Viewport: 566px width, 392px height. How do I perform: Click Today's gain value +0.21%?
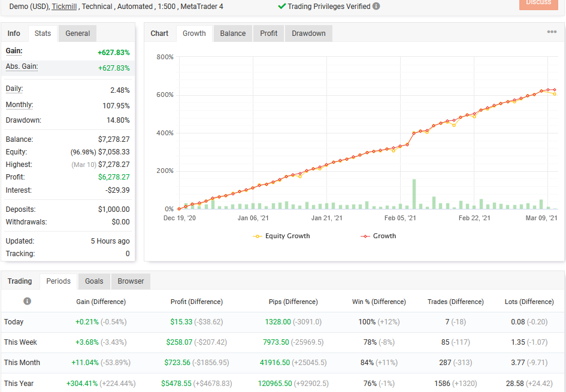87,321
